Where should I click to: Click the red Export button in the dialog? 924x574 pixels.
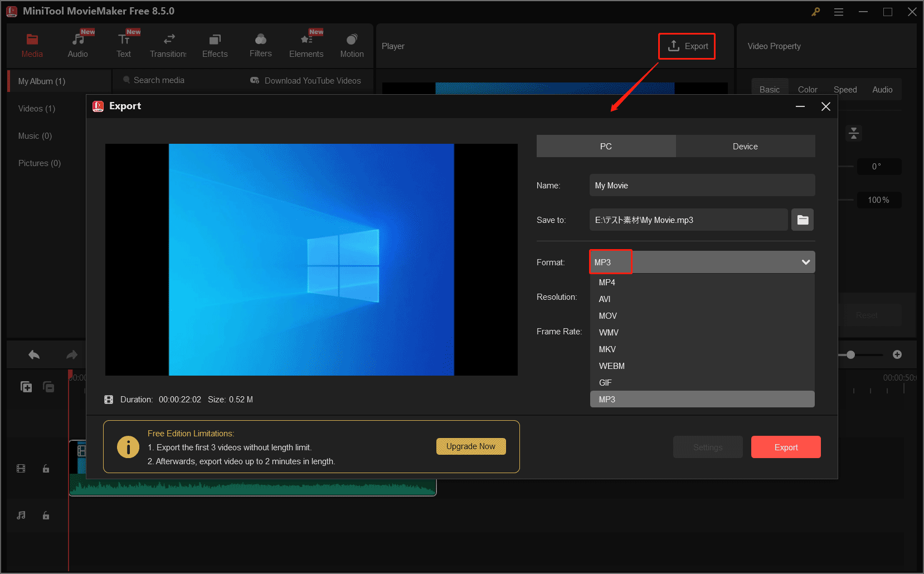(x=786, y=447)
